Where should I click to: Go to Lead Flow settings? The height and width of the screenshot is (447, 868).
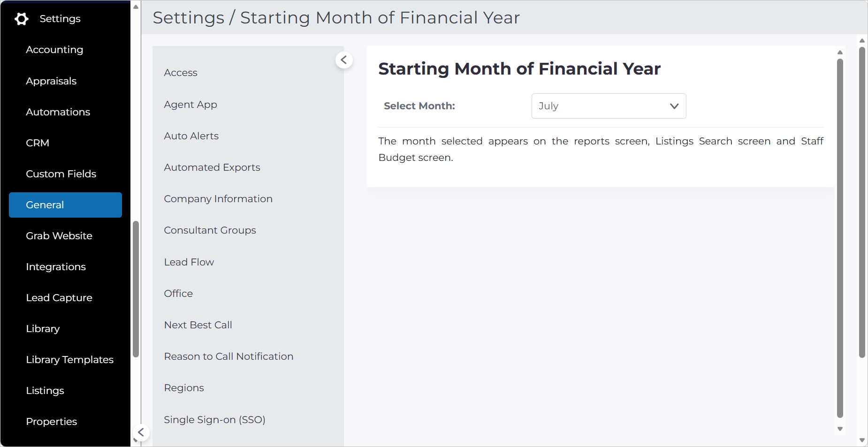(x=189, y=262)
